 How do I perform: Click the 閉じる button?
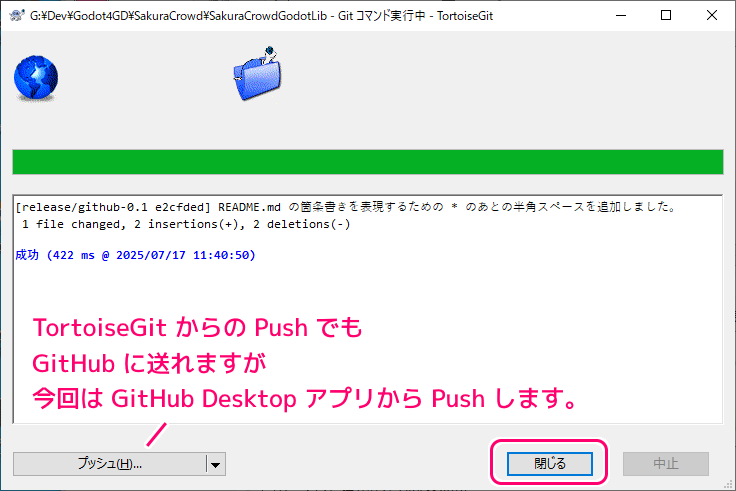click(550, 464)
